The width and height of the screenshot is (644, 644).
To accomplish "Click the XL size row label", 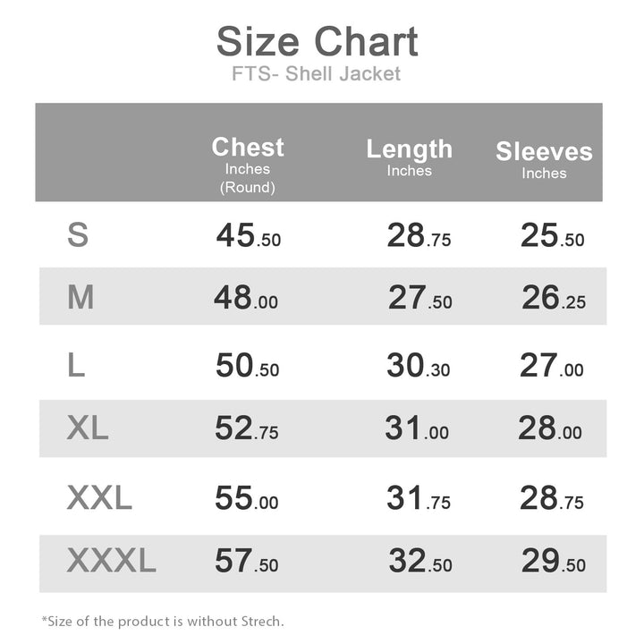I will coord(88,429).
